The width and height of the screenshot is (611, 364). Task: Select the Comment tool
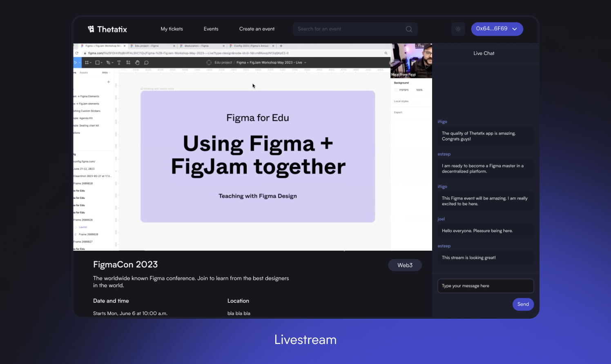tap(146, 62)
